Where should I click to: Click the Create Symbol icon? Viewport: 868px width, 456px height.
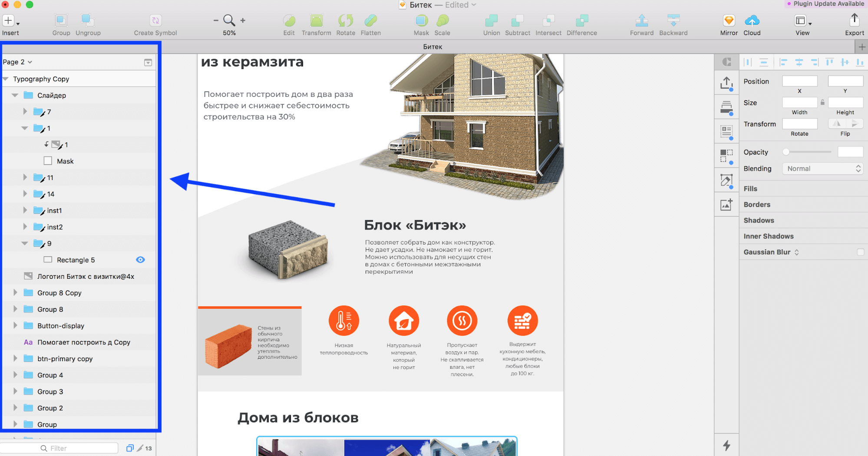[x=155, y=20]
